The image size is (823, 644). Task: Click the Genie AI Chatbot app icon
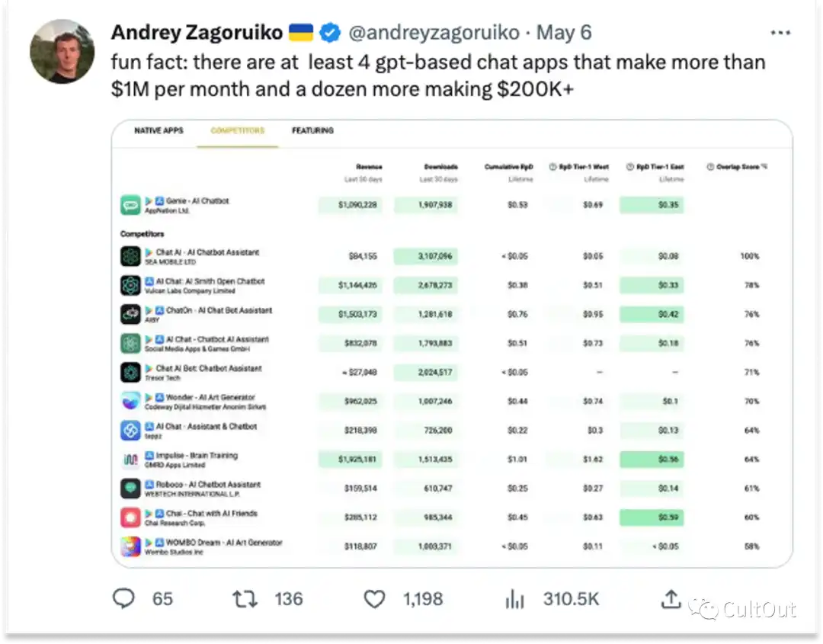coord(130,205)
